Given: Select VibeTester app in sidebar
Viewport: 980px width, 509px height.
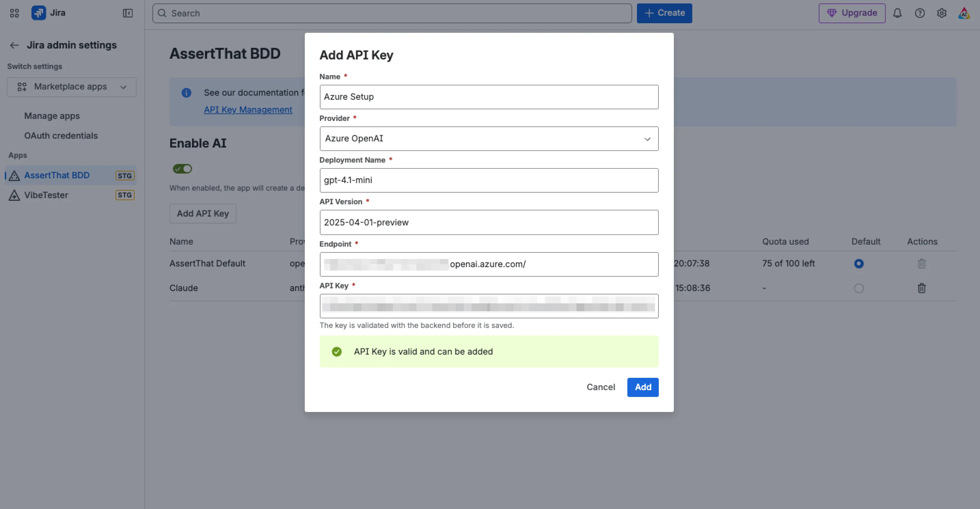Looking at the screenshot, I should pos(71,195).
